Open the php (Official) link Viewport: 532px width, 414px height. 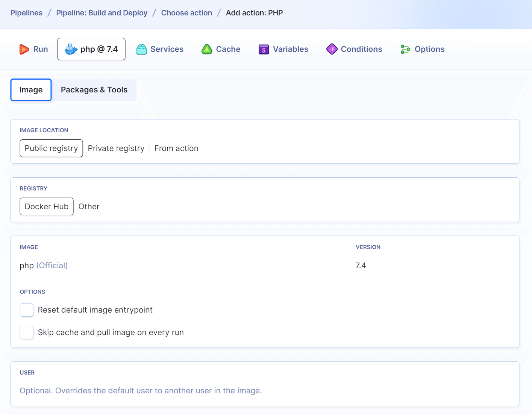coord(52,265)
